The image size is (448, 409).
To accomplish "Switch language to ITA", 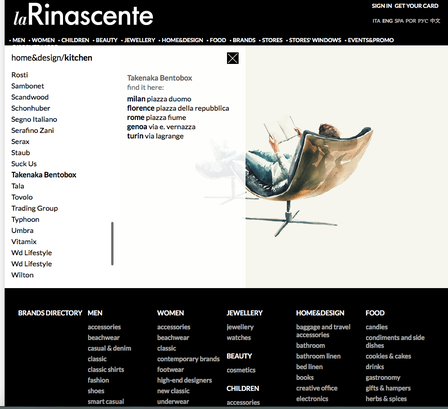I will pyautogui.click(x=376, y=21).
